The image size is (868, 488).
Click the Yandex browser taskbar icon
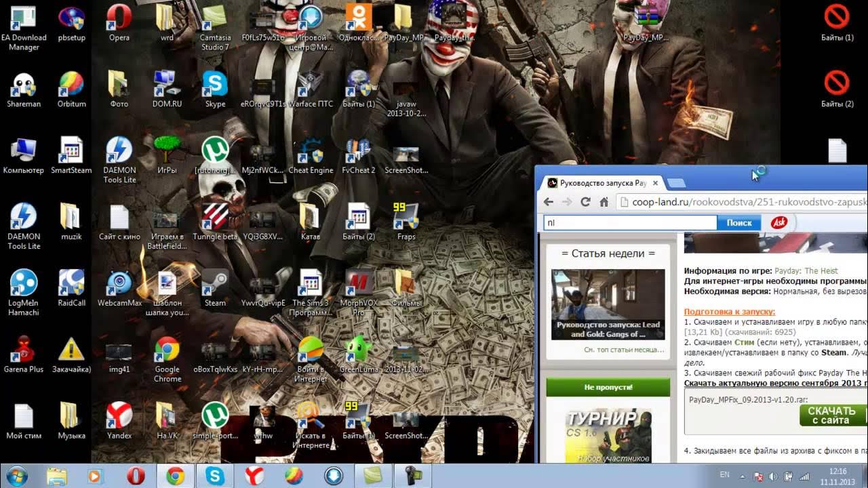[254, 476]
